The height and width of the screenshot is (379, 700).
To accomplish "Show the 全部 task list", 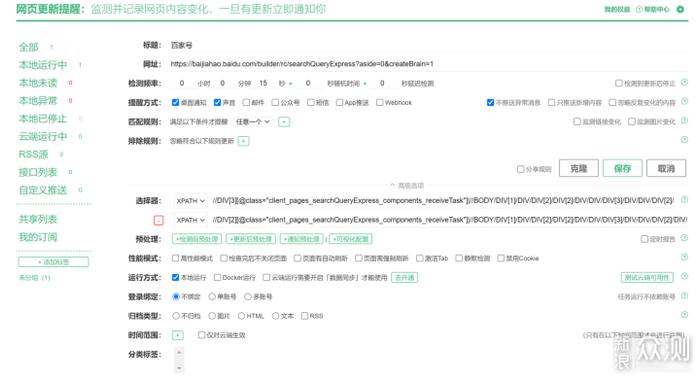I will 29,47.
